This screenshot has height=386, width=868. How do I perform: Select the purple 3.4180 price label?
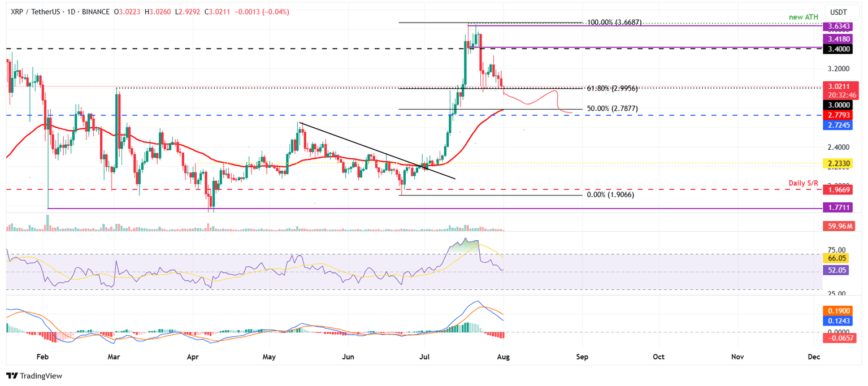pos(839,39)
